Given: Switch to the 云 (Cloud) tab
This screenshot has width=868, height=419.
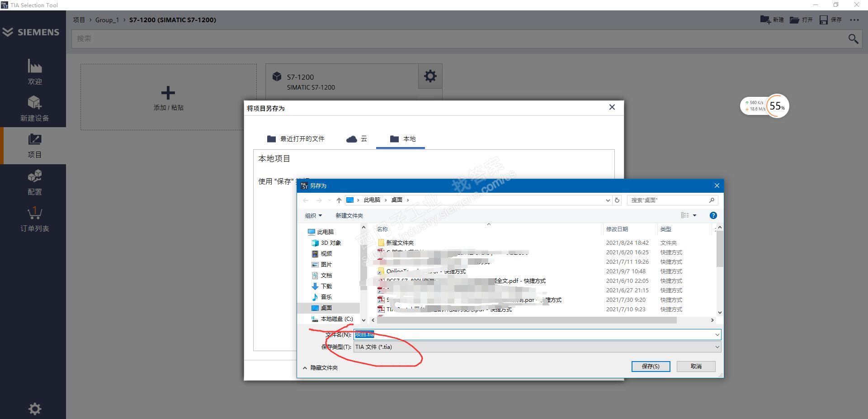Looking at the screenshot, I should tap(357, 139).
